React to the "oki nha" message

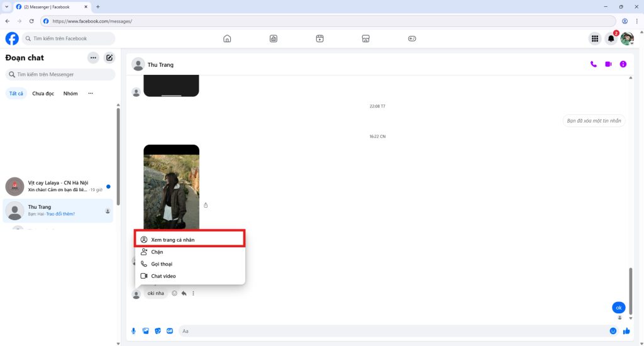tap(174, 293)
